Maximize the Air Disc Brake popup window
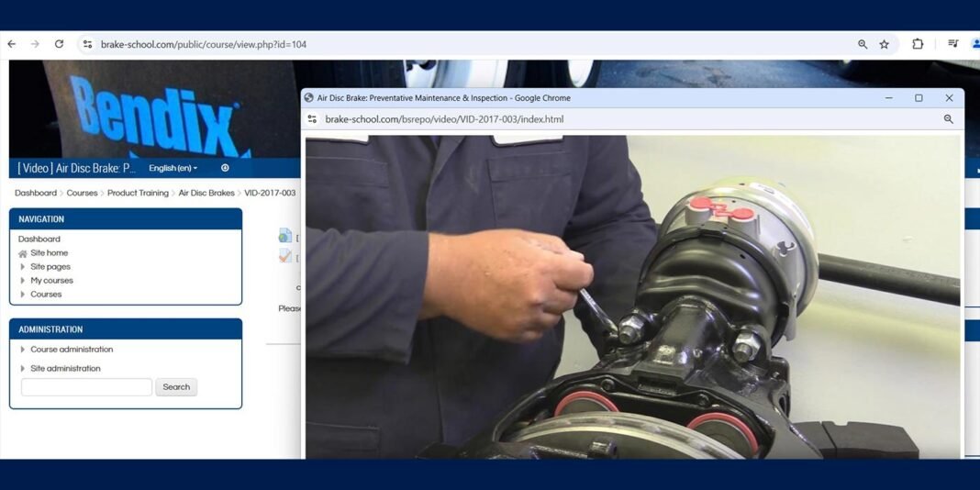 coord(919,98)
